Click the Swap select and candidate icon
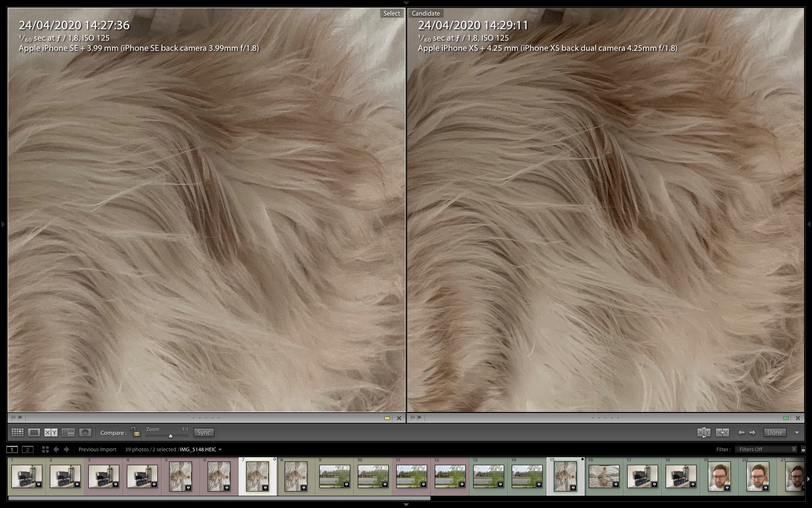This screenshot has height=508, width=812. 704,432
